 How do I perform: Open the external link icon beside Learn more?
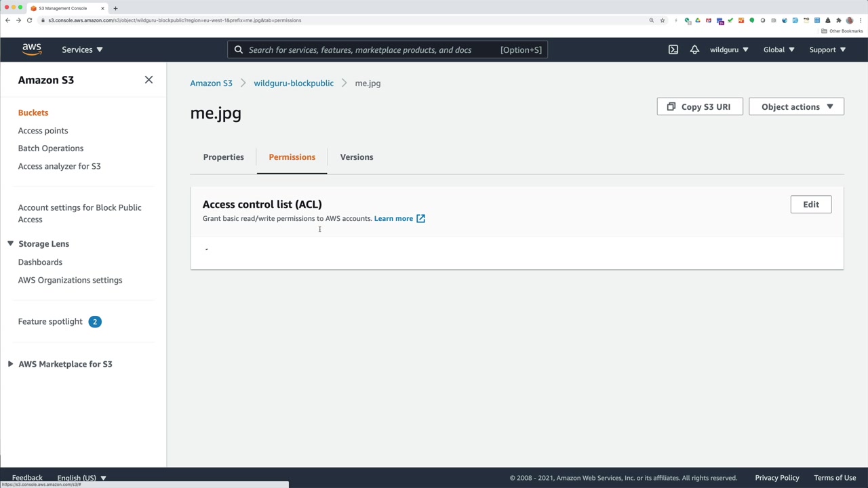(420, 218)
